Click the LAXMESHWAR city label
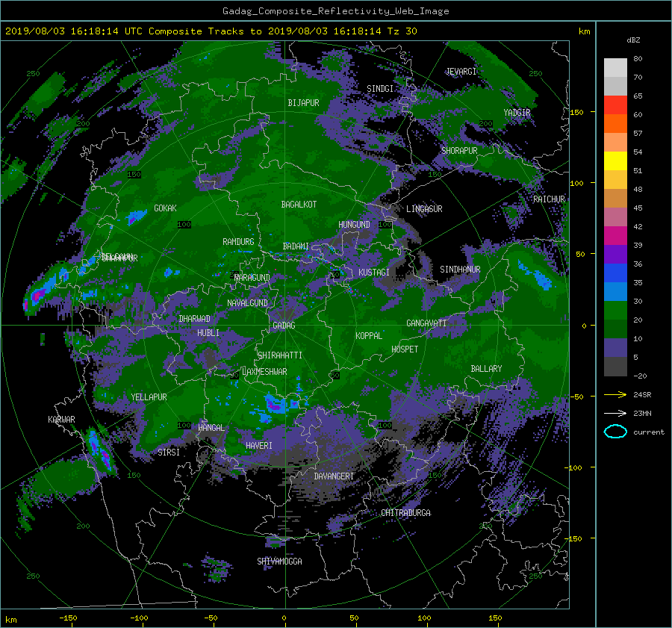 point(264,372)
